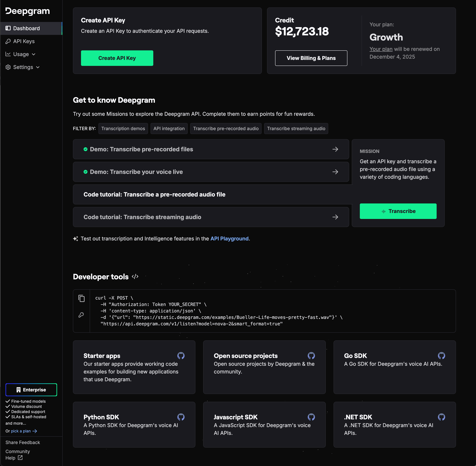
Task: Open Demo: Transcribe your voice live mission
Action: coord(211,172)
